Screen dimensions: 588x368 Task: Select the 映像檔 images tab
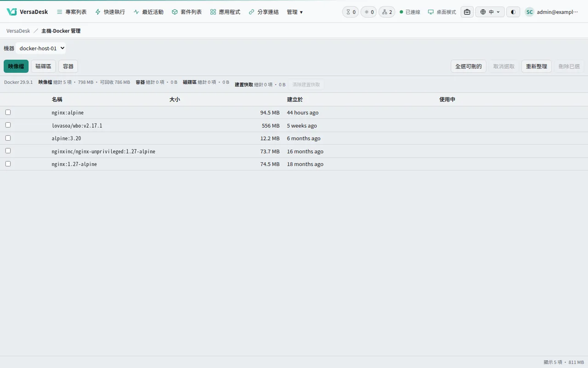pyautogui.click(x=16, y=66)
